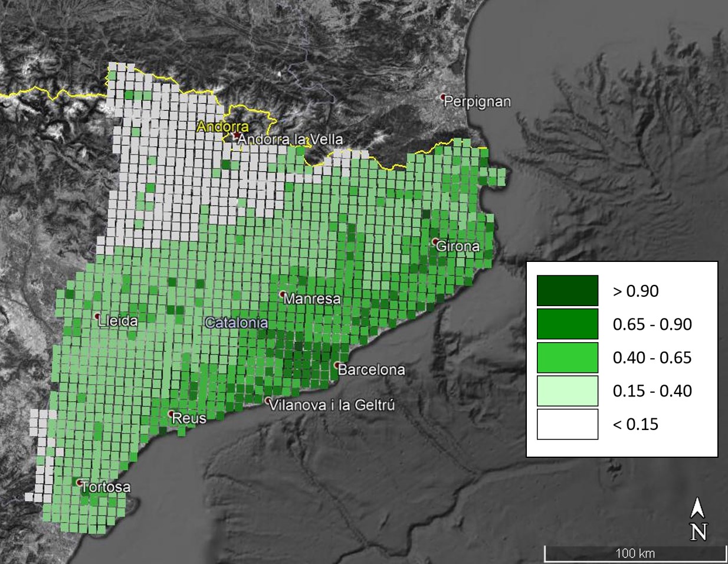Click the 'Lleida' label text

[118, 321]
